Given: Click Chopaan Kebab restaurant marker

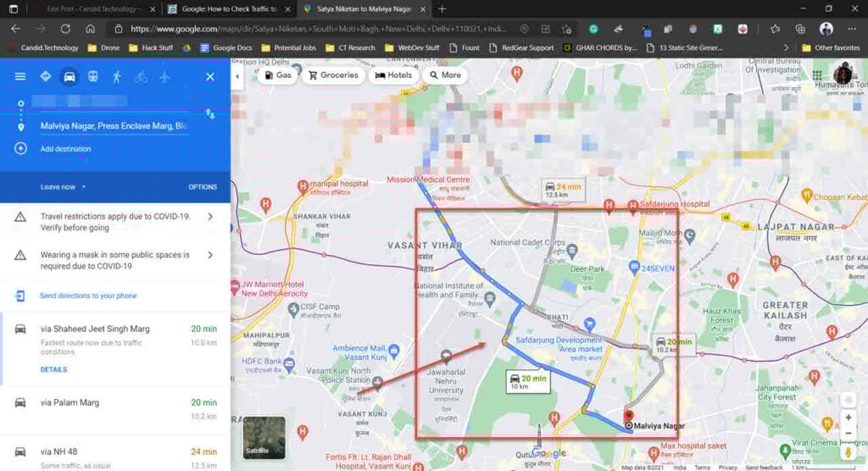Looking at the screenshot, I should (807, 196).
